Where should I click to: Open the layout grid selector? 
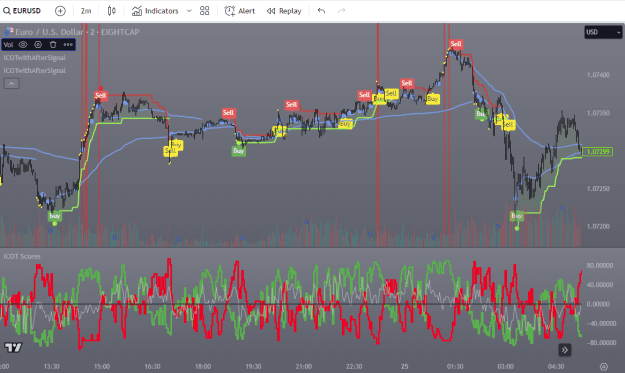(204, 11)
